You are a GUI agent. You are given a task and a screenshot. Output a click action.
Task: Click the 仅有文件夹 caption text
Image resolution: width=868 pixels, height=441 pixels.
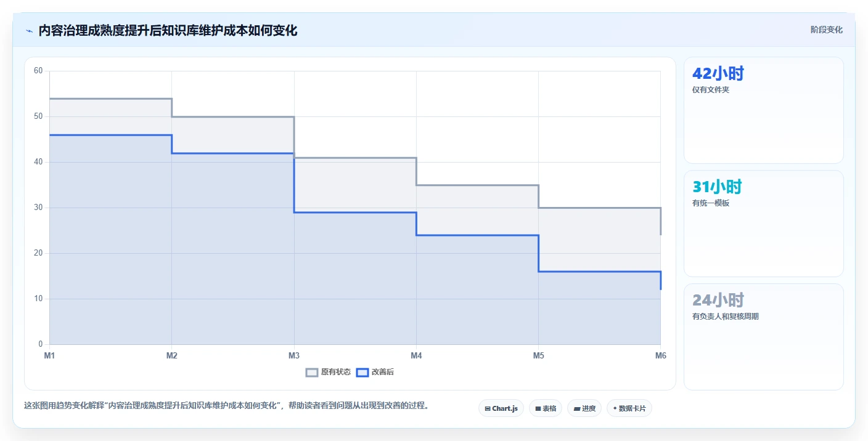(711, 90)
